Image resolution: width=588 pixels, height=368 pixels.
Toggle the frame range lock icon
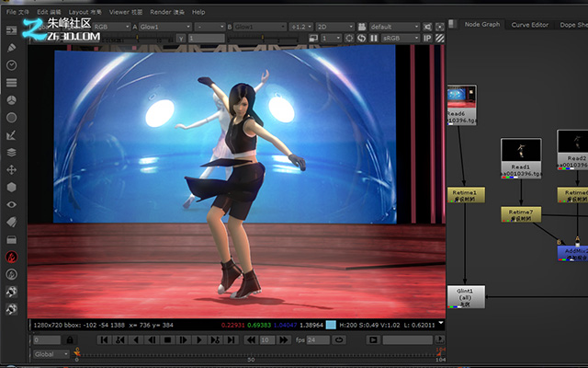click(x=70, y=340)
